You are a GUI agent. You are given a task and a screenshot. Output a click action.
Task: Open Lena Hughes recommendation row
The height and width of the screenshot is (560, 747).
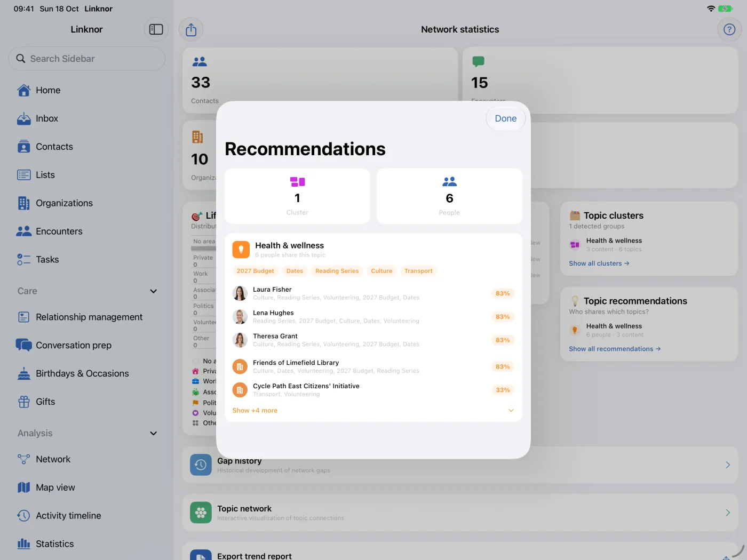(373, 317)
